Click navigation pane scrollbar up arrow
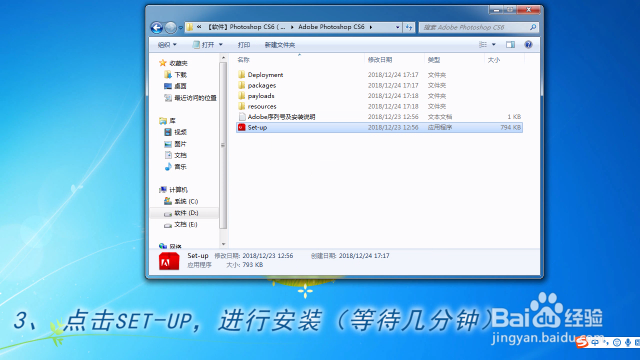The height and width of the screenshot is (360, 640). pos(223,58)
